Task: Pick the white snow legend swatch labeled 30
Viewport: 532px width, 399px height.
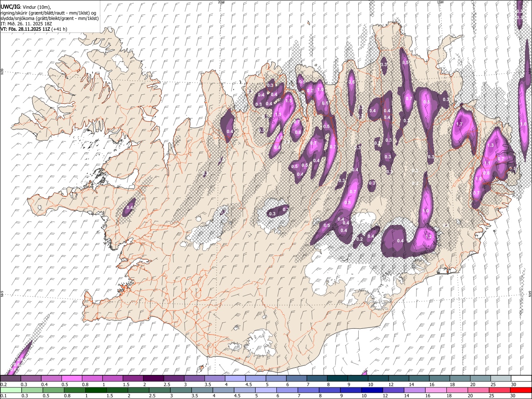Action: pos(521,379)
